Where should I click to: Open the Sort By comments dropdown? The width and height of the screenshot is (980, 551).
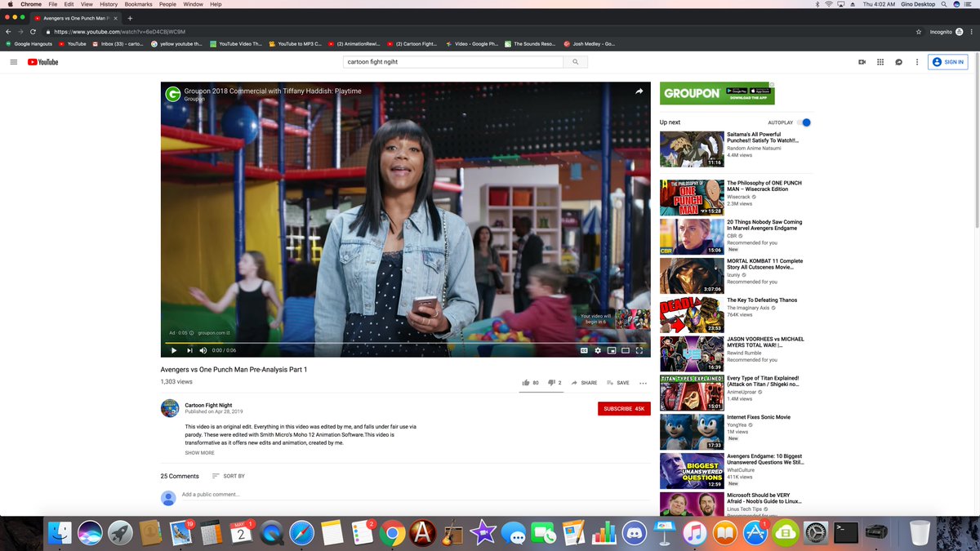228,476
